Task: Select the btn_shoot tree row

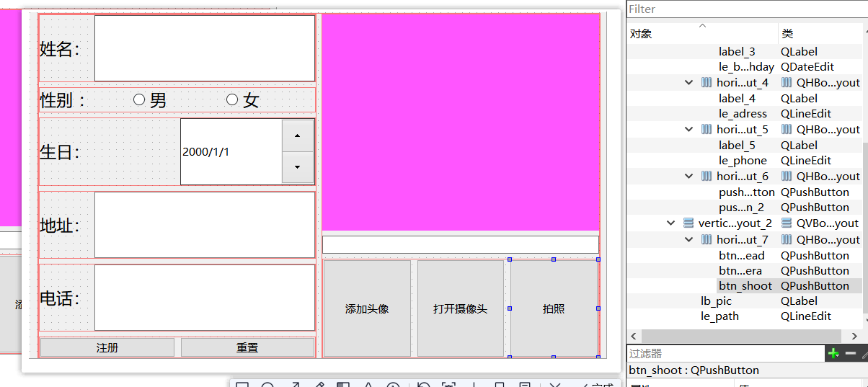Action: [745, 286]
